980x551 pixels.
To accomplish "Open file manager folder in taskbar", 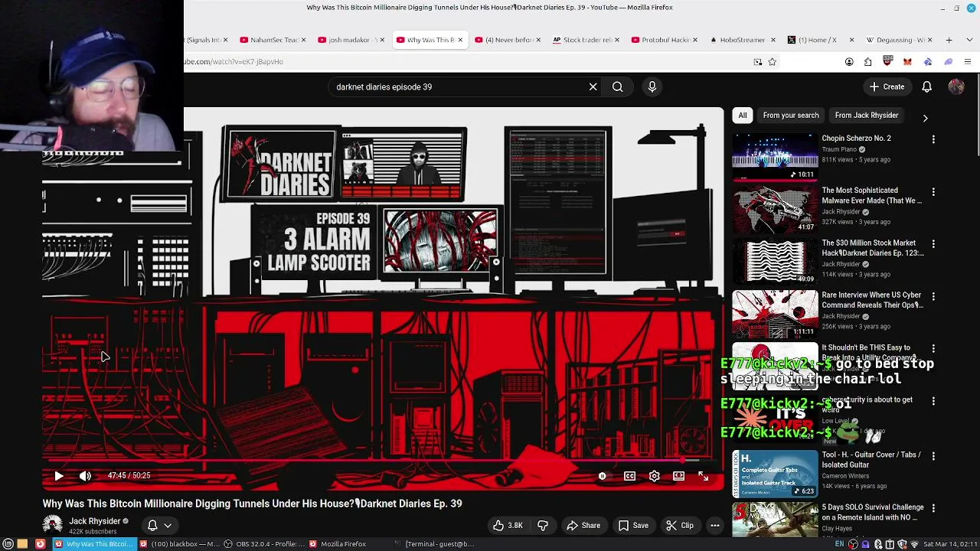I will (22, 544).
